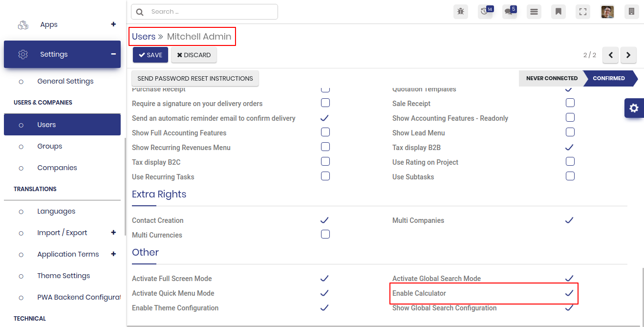Click the Save button
This screenshot has width=644, height=327.
tap(150, 55)
